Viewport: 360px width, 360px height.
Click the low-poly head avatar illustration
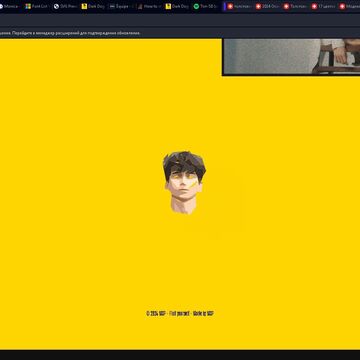[184, 183]
